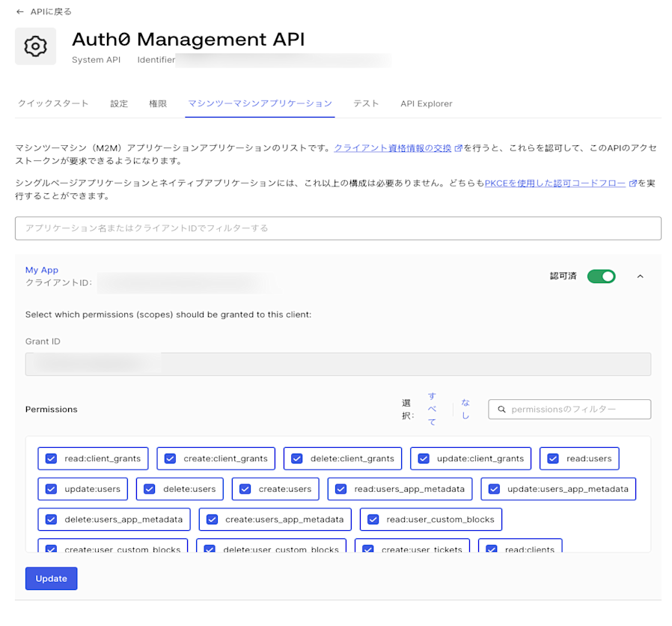Screen dimensions: 672x626
Task: Click the back arrow icon beside APIに戻る
Action: pos(19,12)
